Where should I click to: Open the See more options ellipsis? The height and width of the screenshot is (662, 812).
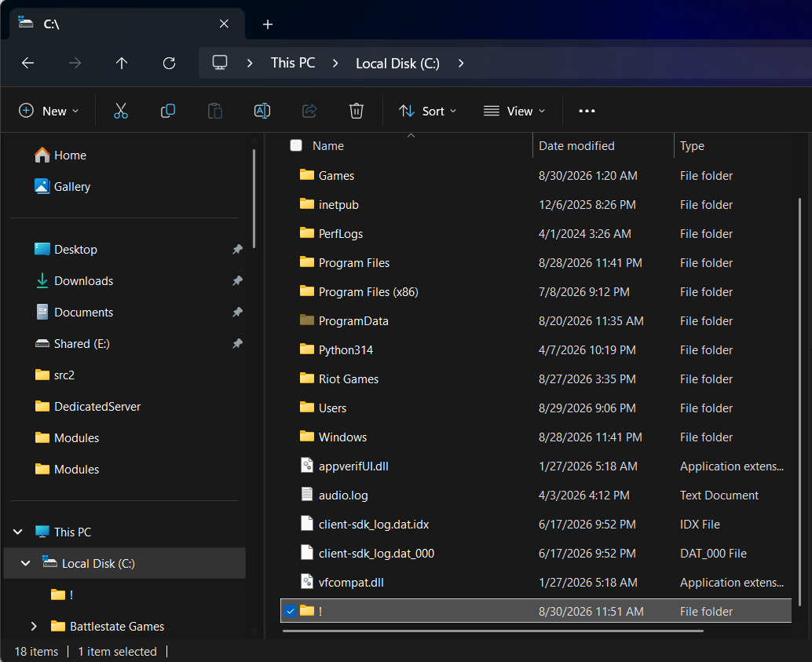[x=587, y=111]
